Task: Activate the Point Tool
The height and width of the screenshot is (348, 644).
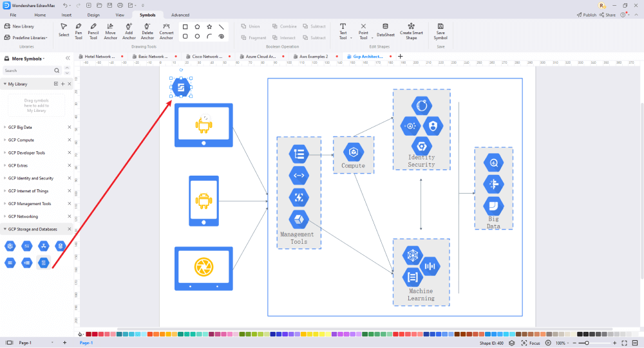Action: point(363,31)
